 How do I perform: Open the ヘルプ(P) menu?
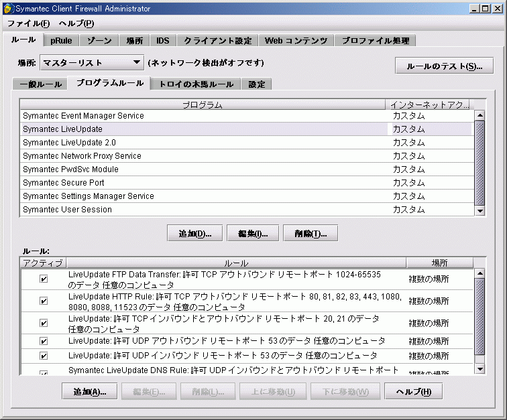pos(76,23)
